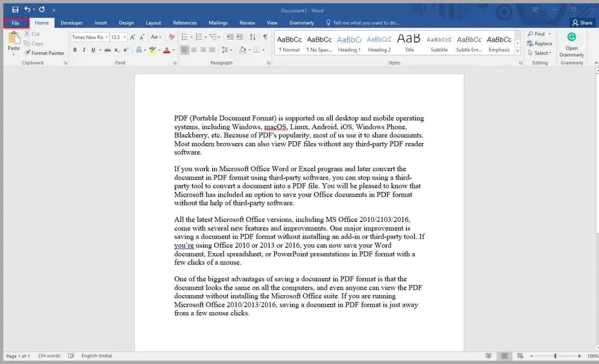The height and width of the screenshot is (364, 599).
Task: Open the font size dropdown
Action: [x=125, y=37]
